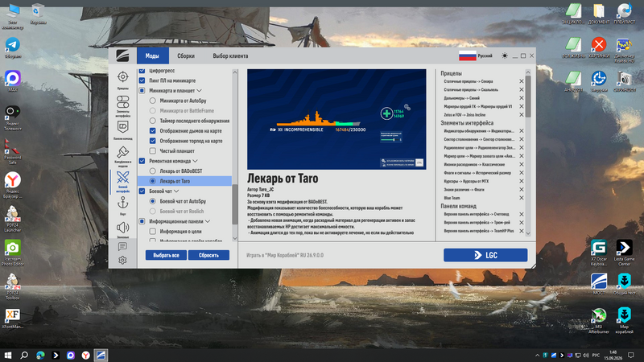
Task: Uncheck the Цифрогресс checkbox
Action: pyautogui.click(x=142, y=71)
